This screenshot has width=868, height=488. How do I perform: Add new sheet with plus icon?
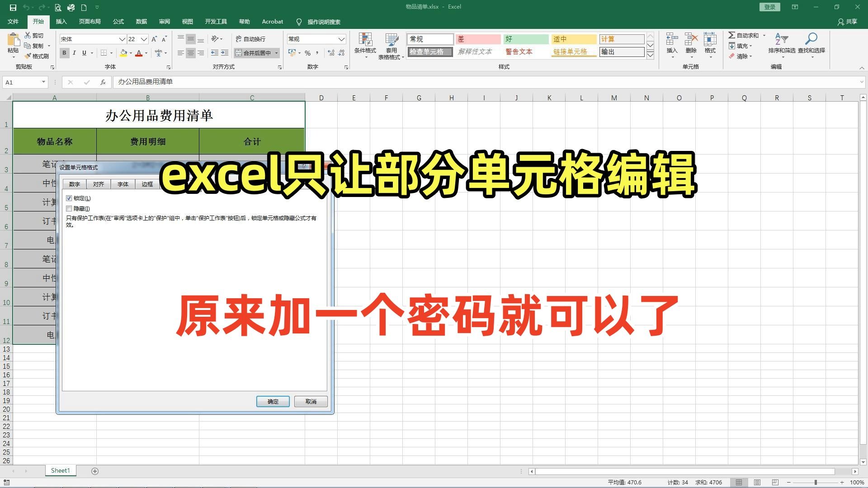pos(95,471)
